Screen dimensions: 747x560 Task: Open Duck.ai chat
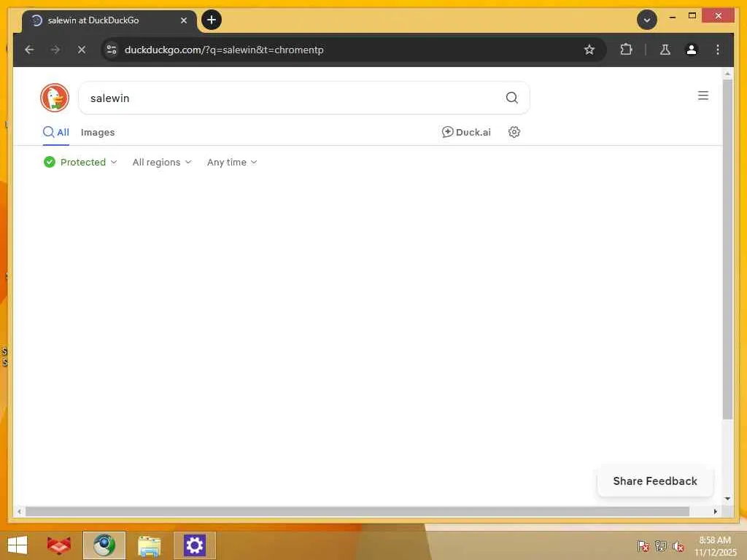(466, 132)
